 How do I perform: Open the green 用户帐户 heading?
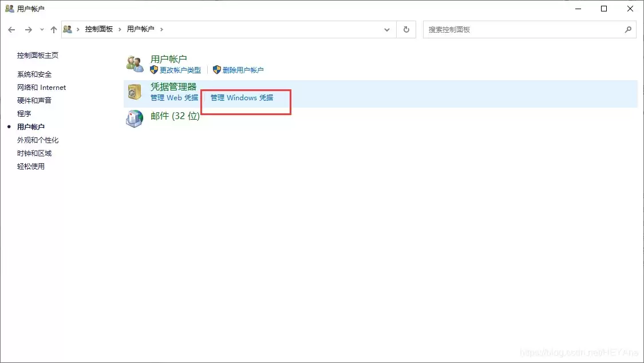(x=169, y=59)
